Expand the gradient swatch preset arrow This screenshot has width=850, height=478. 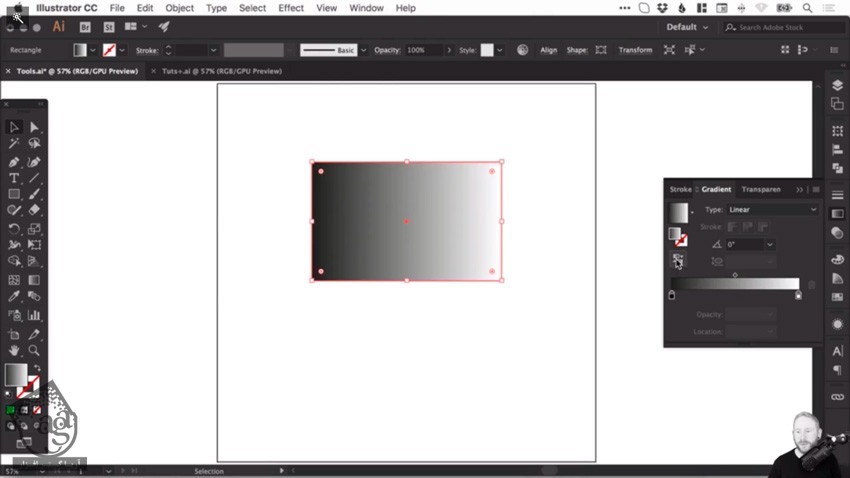[692, 212]
